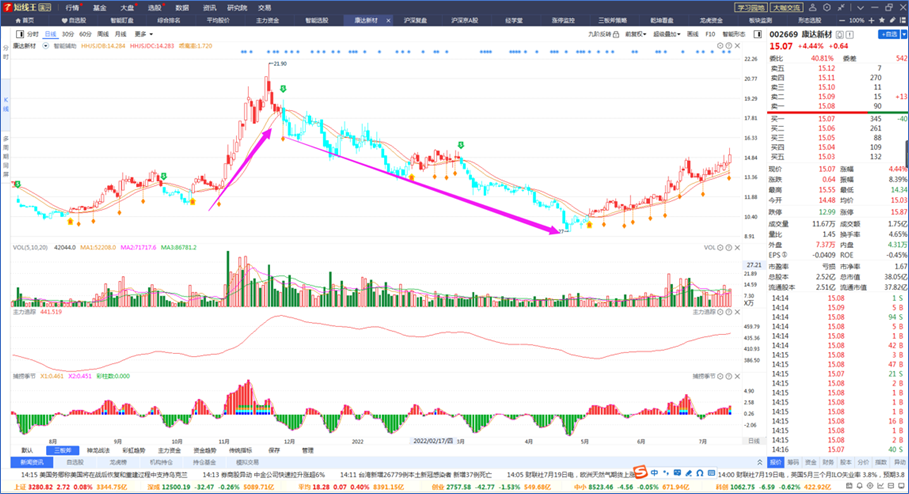Select the 彩虹趋势 indicator template tab

click(134, 450)
